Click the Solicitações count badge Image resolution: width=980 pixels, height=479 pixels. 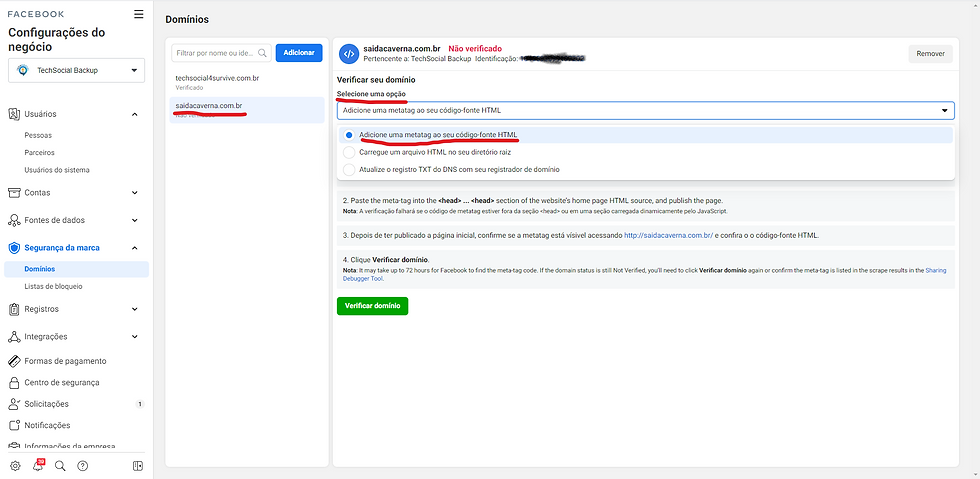pyautogui.click(x=140, y=404)
